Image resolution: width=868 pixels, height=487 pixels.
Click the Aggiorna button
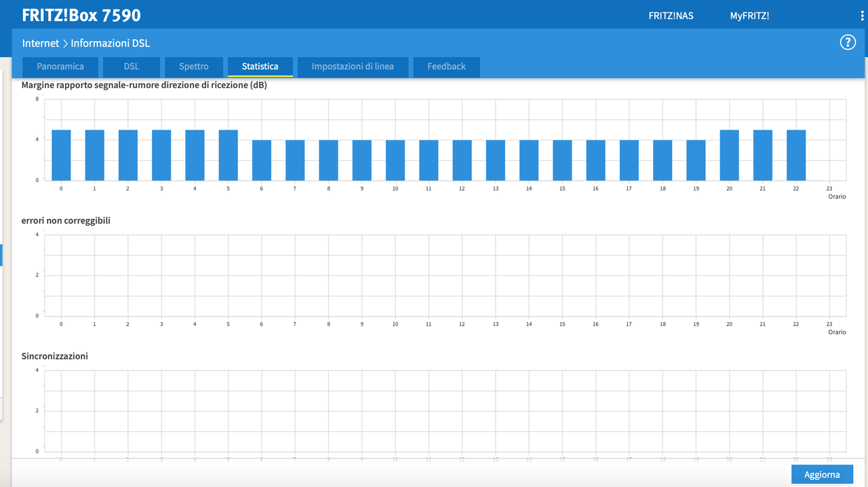(822, 475)
